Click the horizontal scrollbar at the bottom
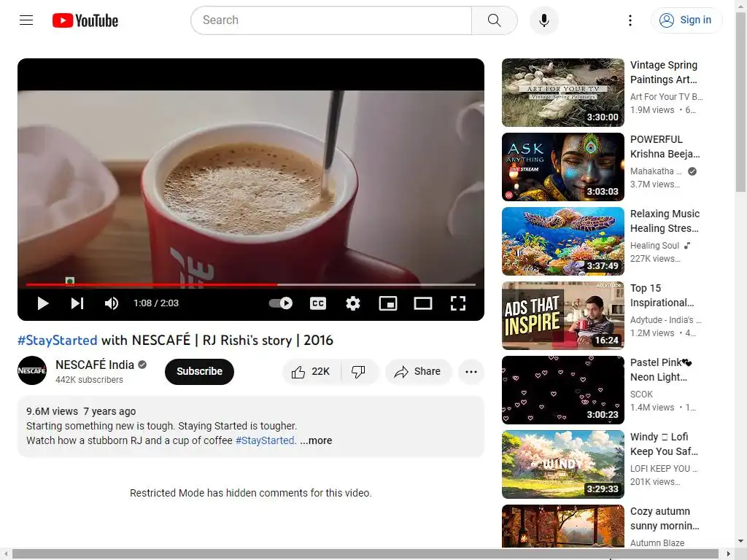The image size is (747, 560). (x=365, y=554)
